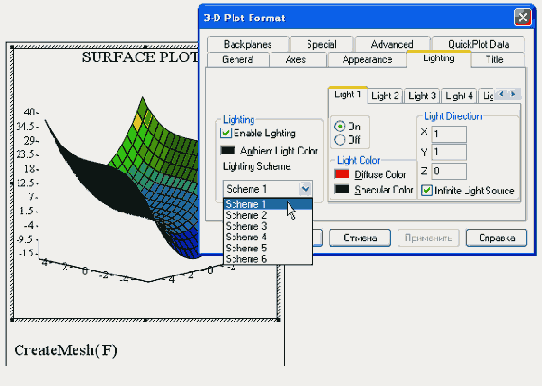Image resolution: width=542 pixels, height=386 pixels.
Task: Toggle the Enable Lighting checkbox
Action: click(226, 133)
